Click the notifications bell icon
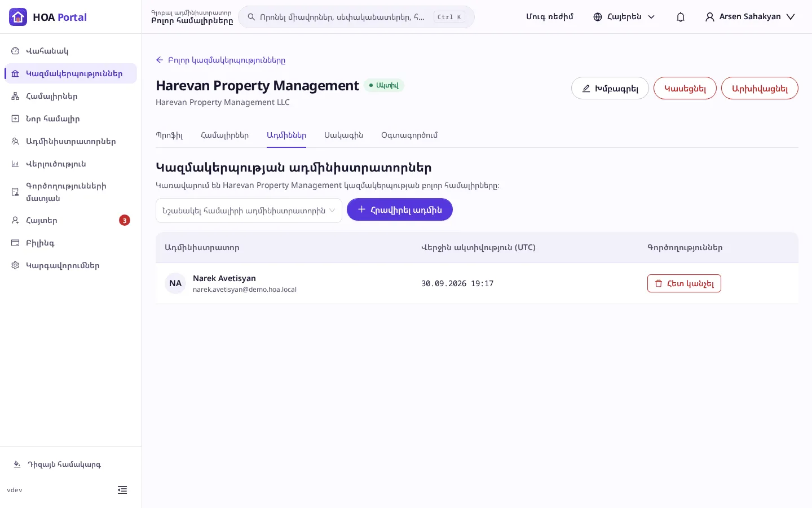The height and width of the screenshot is (508, 812). click(x=681, y=17)
